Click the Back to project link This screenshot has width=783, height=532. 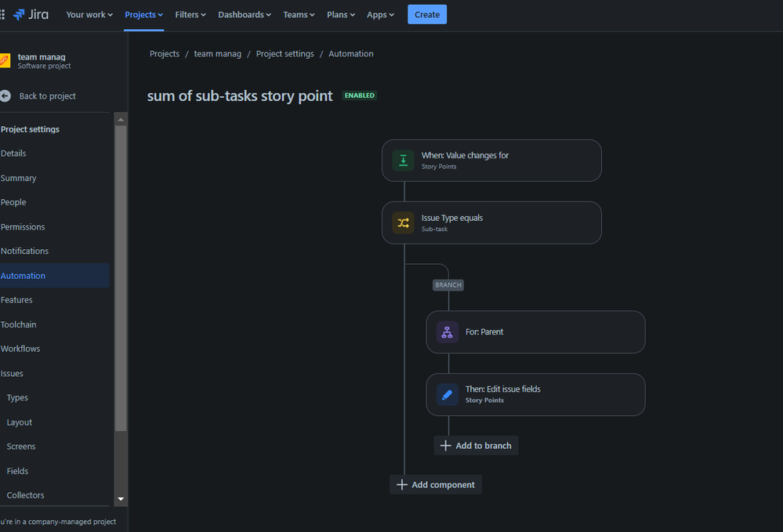click(x=48, y=96)
